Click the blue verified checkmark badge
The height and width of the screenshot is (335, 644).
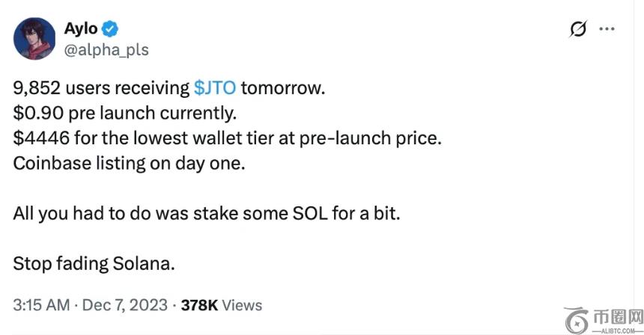111,29
